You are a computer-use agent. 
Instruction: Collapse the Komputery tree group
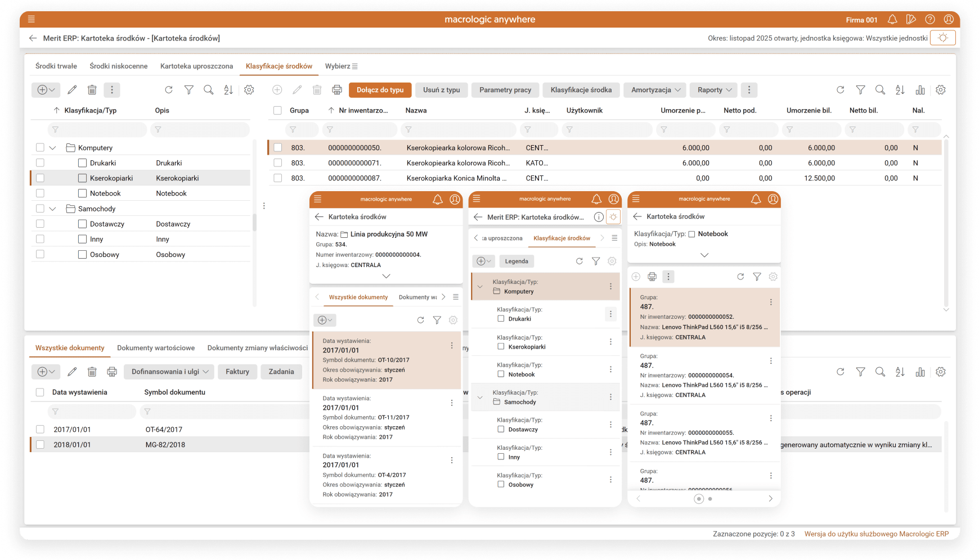click(x=53, y=148)
